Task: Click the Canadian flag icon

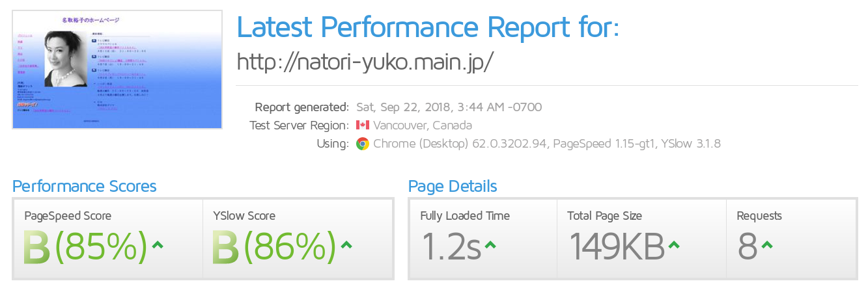Action: pos(363,126)
